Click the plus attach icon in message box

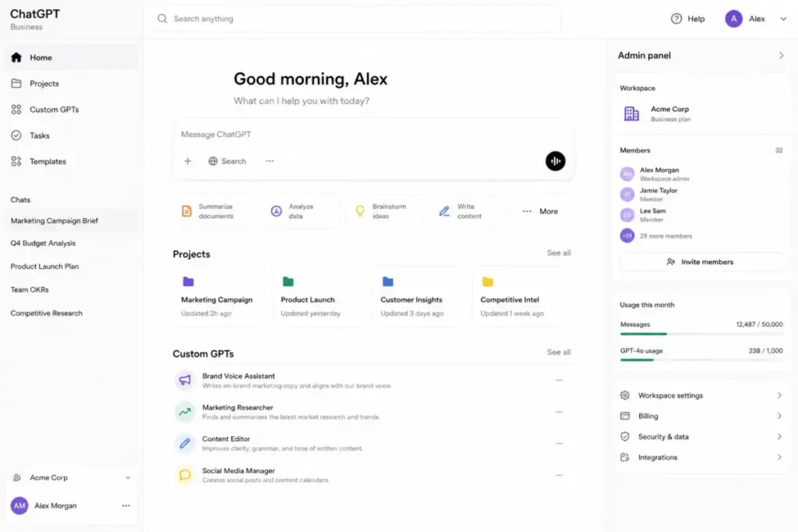click(188, 161)
